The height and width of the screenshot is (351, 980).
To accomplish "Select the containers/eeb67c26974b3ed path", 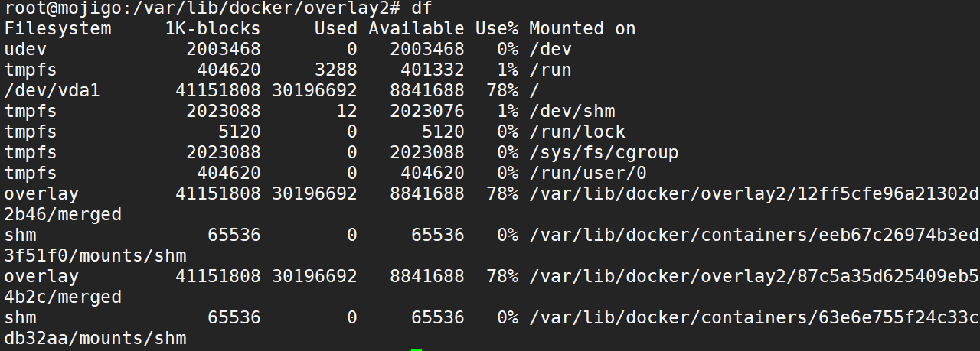I will 754,236.
